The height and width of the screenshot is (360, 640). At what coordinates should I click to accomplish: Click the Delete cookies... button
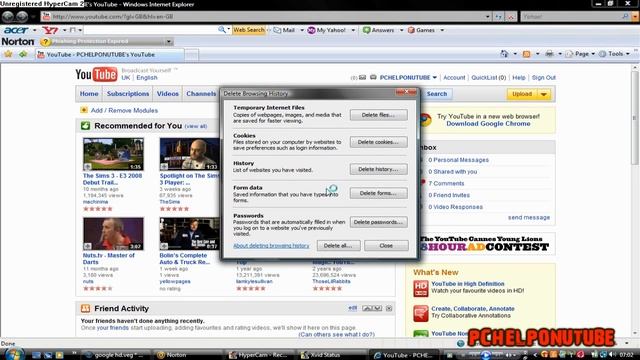378,142
